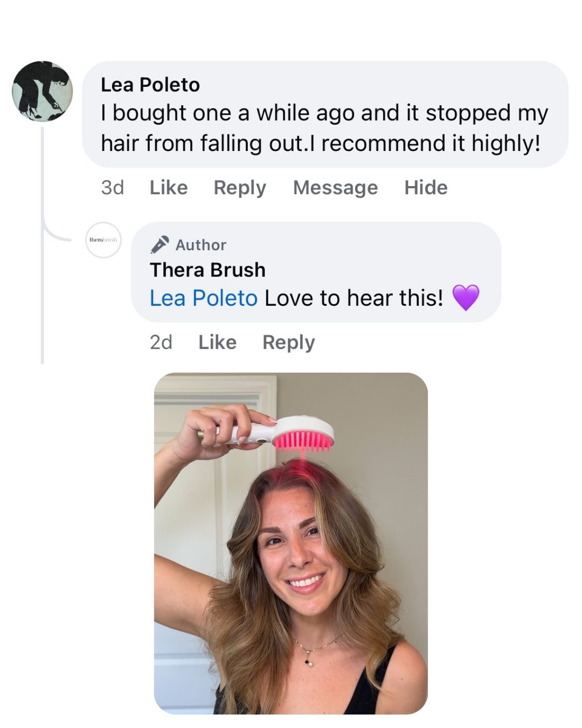Image resolution: width=582 pixels, height=728 pixels.
Task: Hide Lea Poleto's comment
Action: (426, 188)
